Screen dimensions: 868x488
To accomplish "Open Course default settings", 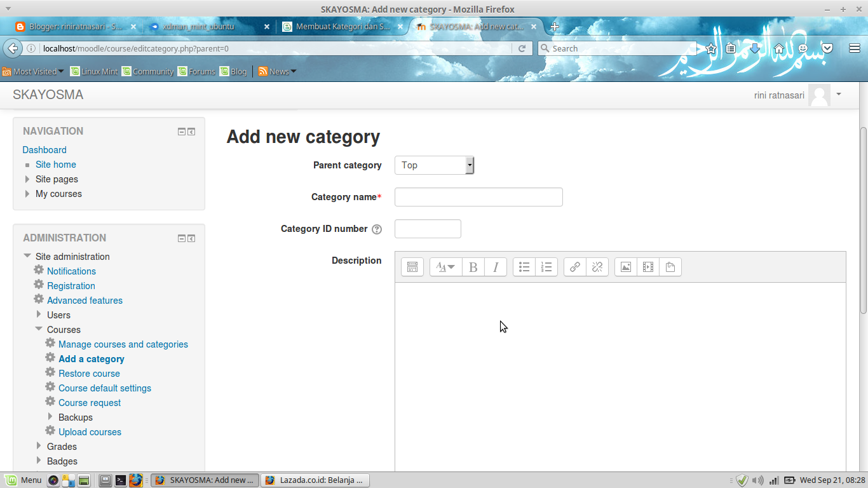I will pyautogui.click(x=105, y=388).
